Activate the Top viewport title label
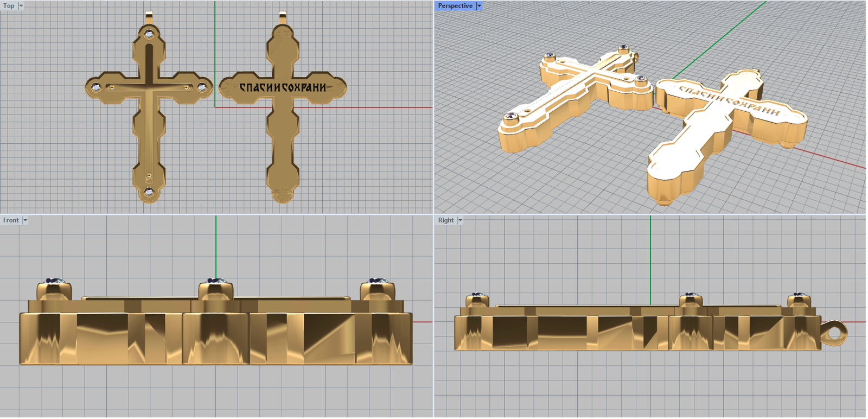Screen dimensions: 868x419 coord(9,6)
